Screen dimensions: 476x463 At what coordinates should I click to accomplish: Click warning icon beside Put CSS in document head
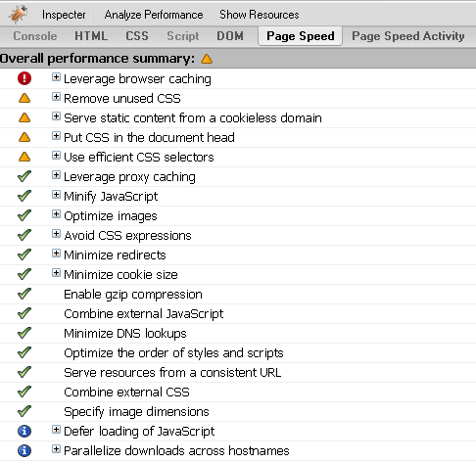click(x=24, y=137)
